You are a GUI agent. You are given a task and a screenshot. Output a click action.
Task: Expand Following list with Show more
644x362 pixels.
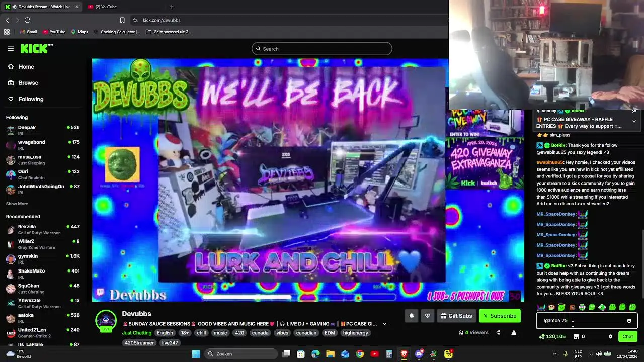17,204
